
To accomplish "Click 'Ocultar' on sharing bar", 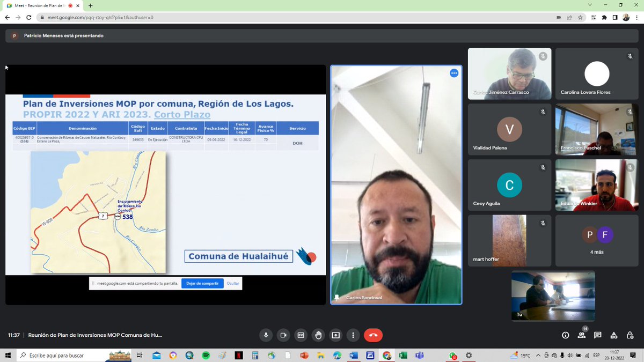I will coord(233,283).
